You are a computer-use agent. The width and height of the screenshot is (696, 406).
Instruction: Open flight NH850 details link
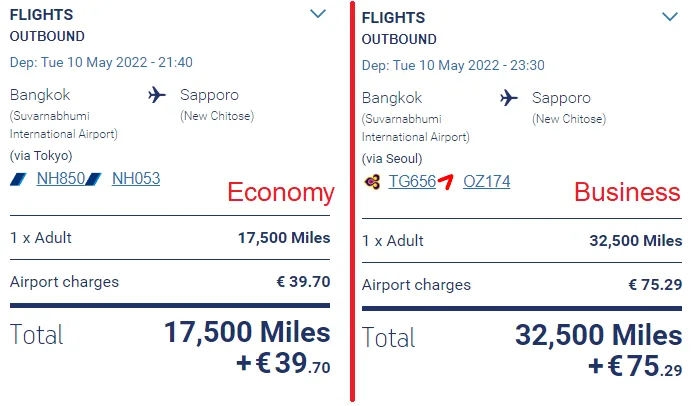pos(61,178)
